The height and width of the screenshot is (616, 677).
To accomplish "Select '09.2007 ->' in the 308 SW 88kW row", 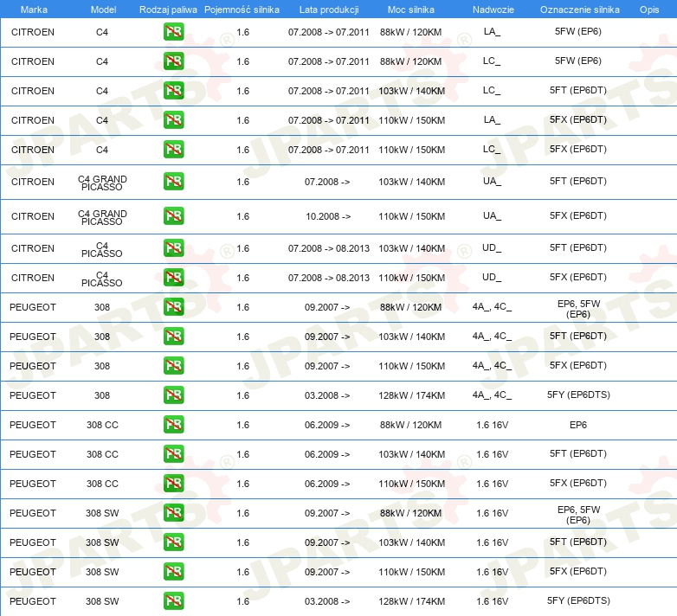I will click(327, 513).
